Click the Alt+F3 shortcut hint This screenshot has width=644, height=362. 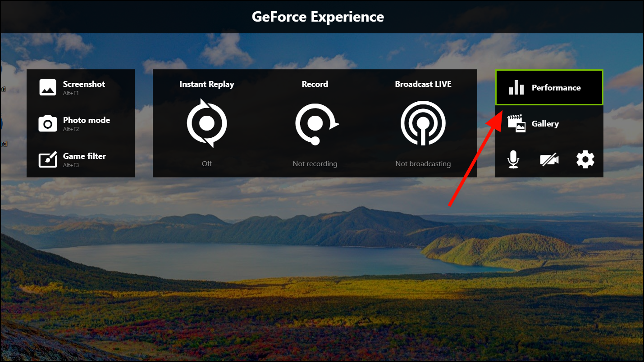(71, 165)
